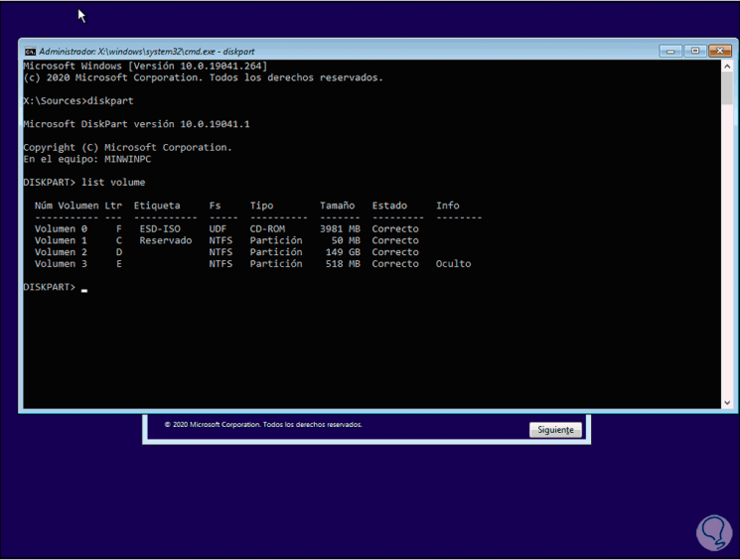Click 'Microsoft Windows [Versión 10.0.19041.264]' line

pyautogui.click(x=145, y=67)
